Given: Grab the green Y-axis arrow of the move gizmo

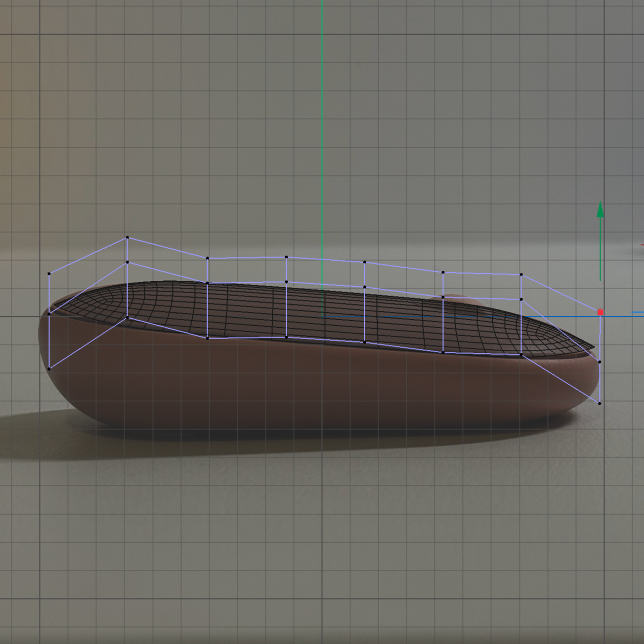Looking at the screenshot, I should 600,209.
